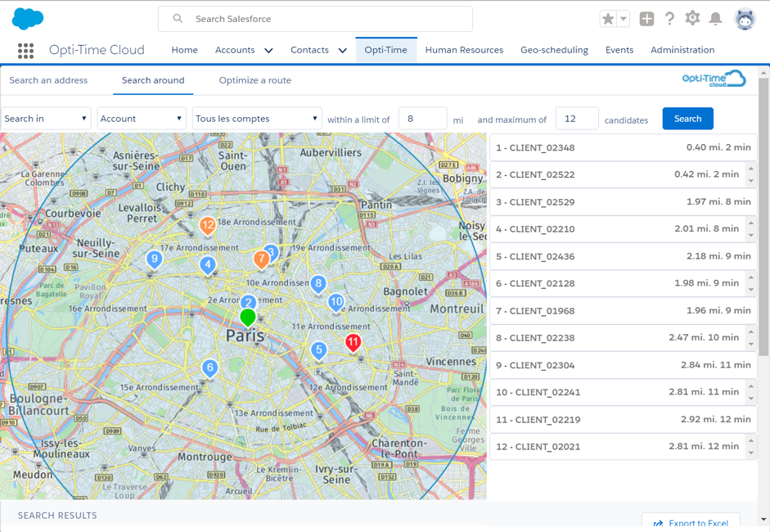
Task: Click the favorites star icon
Action: (609, 16)
